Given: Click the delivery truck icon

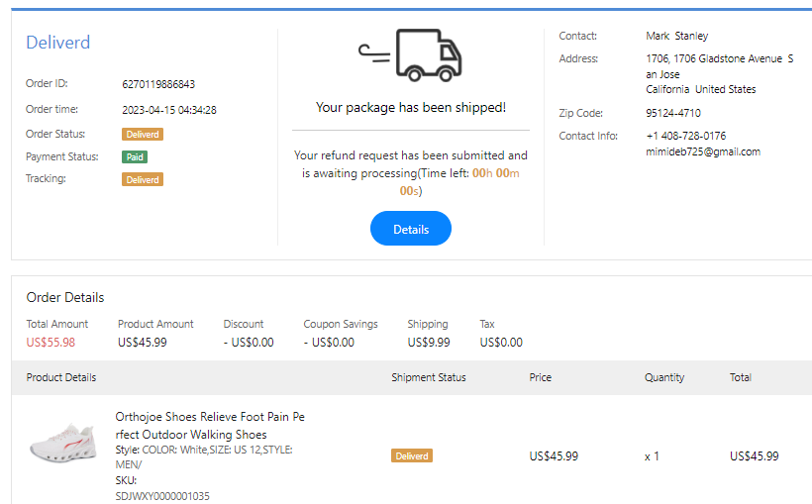Looking at the screenshot, I should tap(411, 55).
